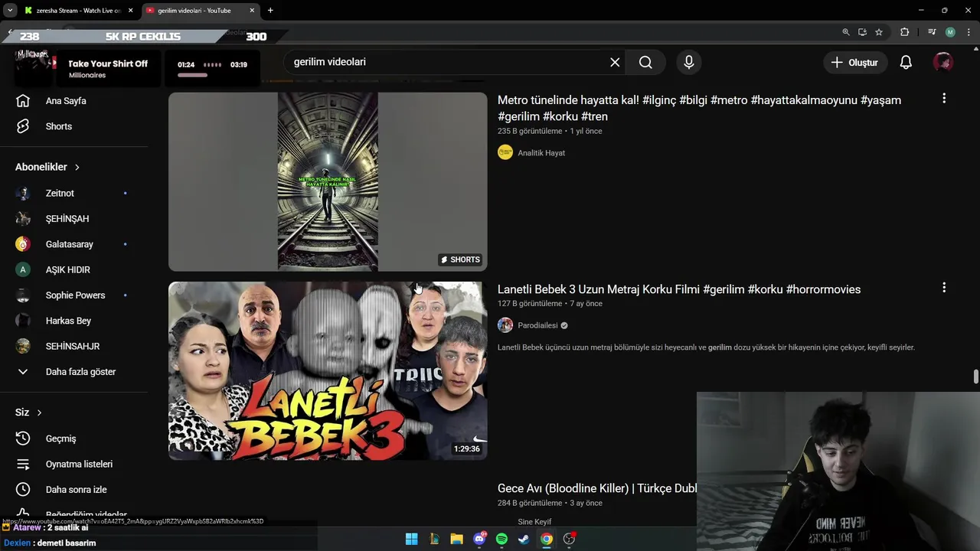980x551 pixels.
Task: Open the Chrome three-dot menu
Action: point(969,32)
